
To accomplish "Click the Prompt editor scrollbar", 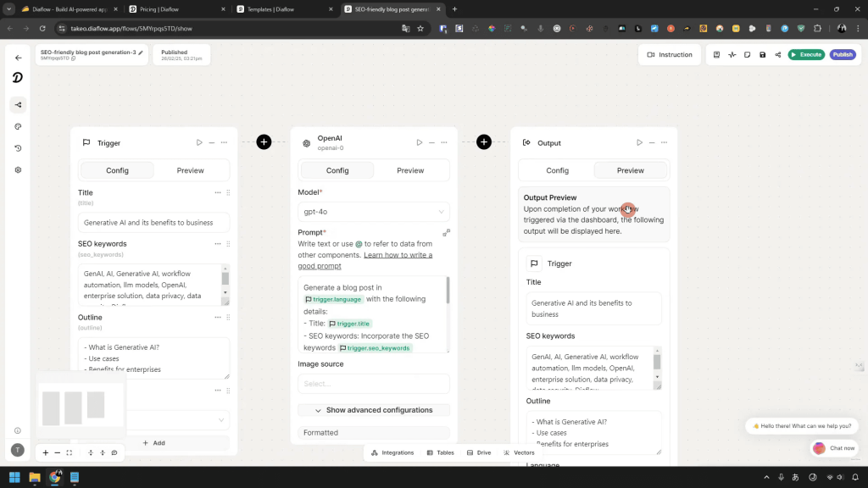I will [x=448, y=291].
